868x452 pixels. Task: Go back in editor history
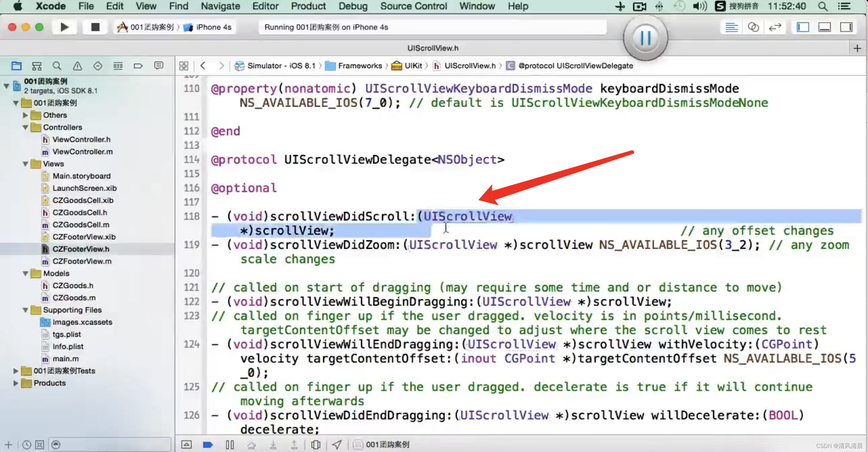point(203,65)
